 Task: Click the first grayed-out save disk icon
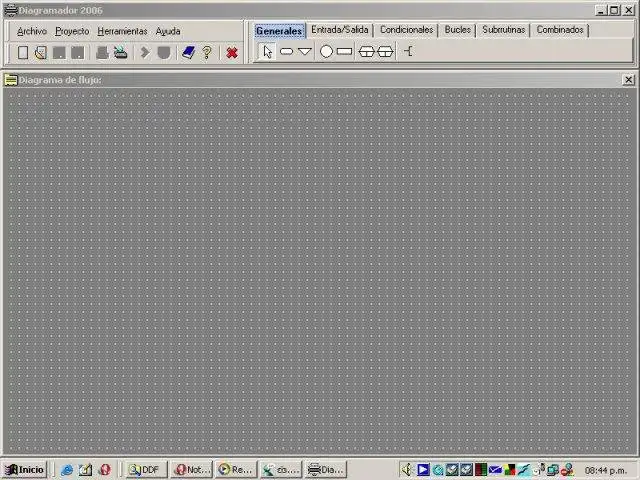(59, 53)
